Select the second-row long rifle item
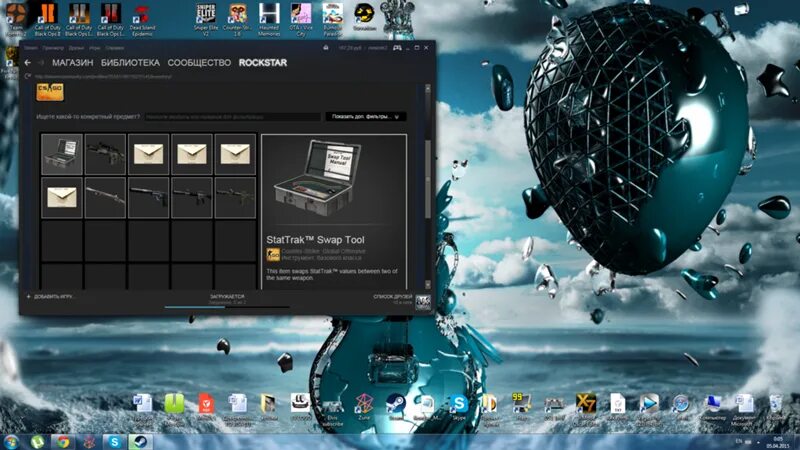 point(105,197)
